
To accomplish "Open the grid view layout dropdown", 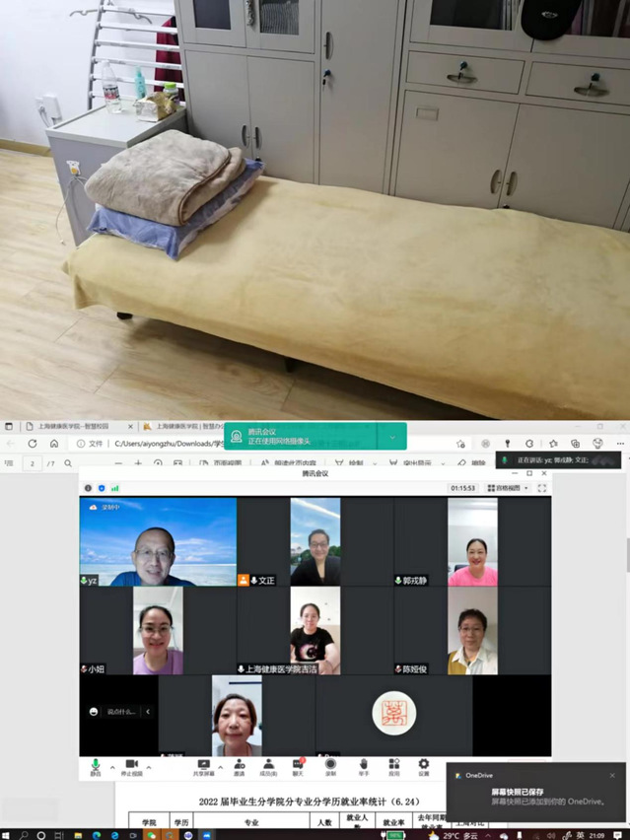I will click(x=508, y=488).
